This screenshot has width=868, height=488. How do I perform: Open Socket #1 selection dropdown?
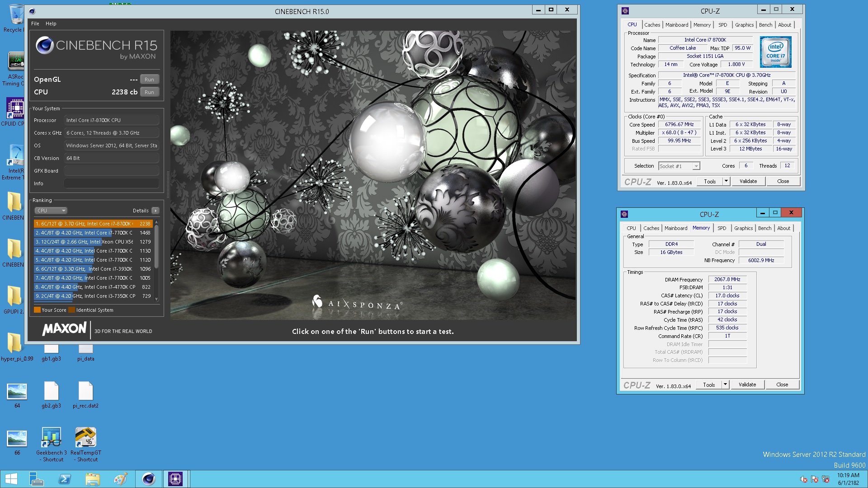click(679, 166)
